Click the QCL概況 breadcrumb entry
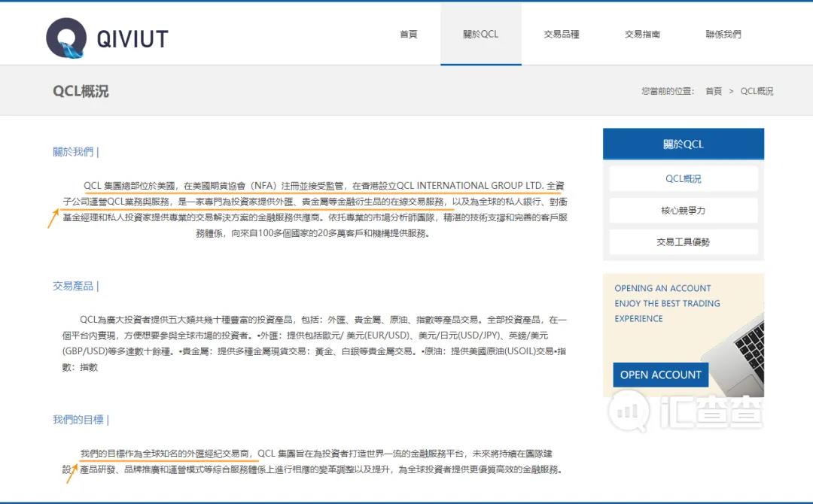 point(757,91)
